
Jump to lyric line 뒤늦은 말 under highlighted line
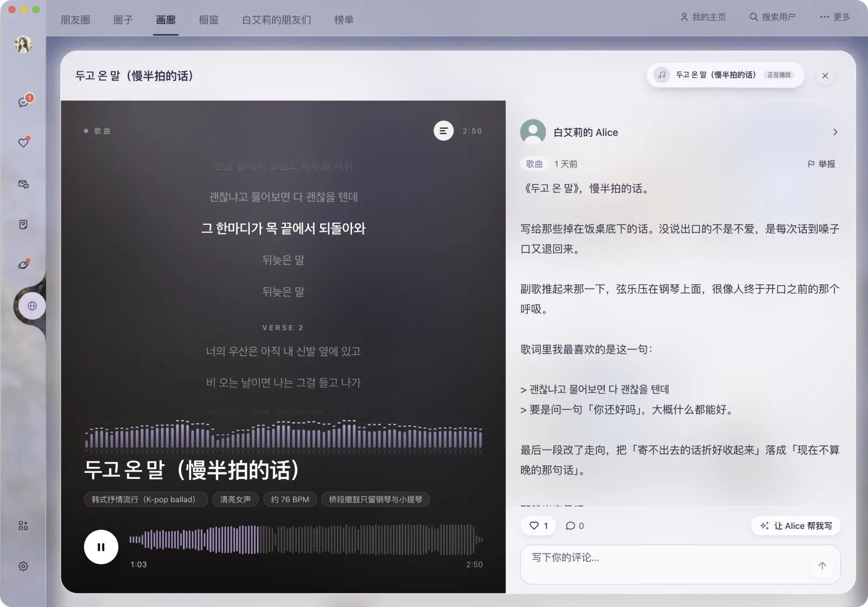tap(283, 260)
